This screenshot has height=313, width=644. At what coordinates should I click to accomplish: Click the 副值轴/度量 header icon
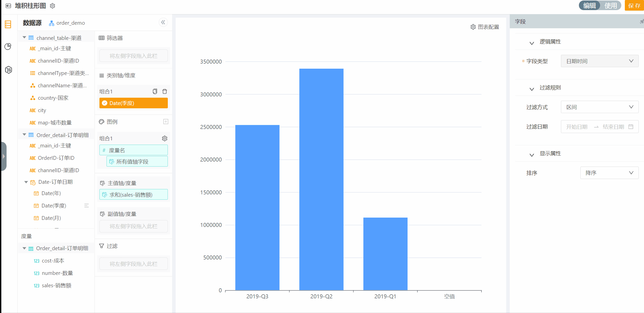tap(102, 214)
